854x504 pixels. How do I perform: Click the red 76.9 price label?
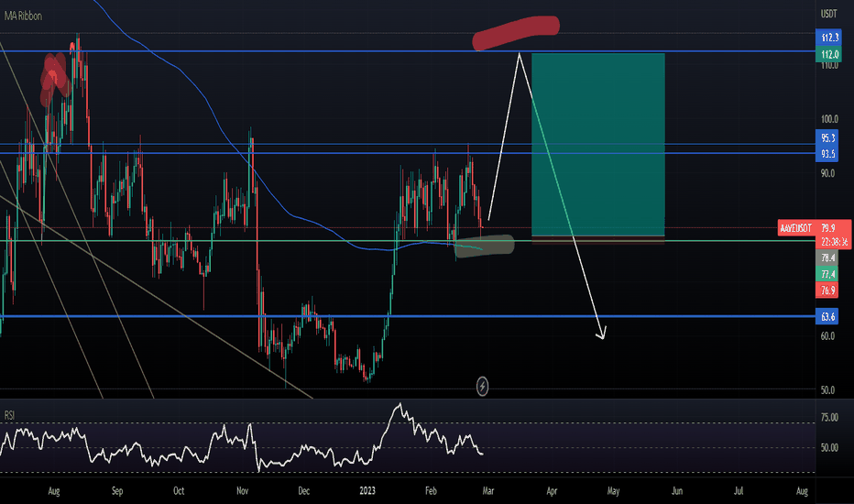tap(827, 290)
